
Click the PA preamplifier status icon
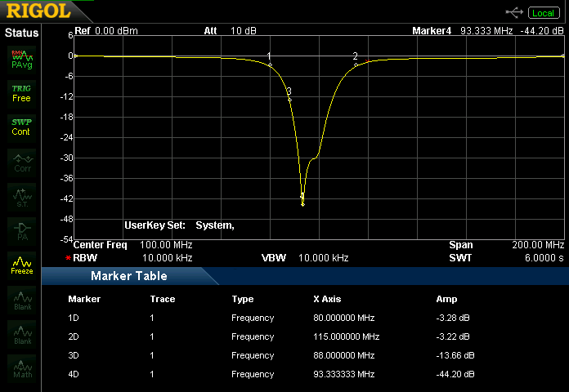[x=22, y=231]
